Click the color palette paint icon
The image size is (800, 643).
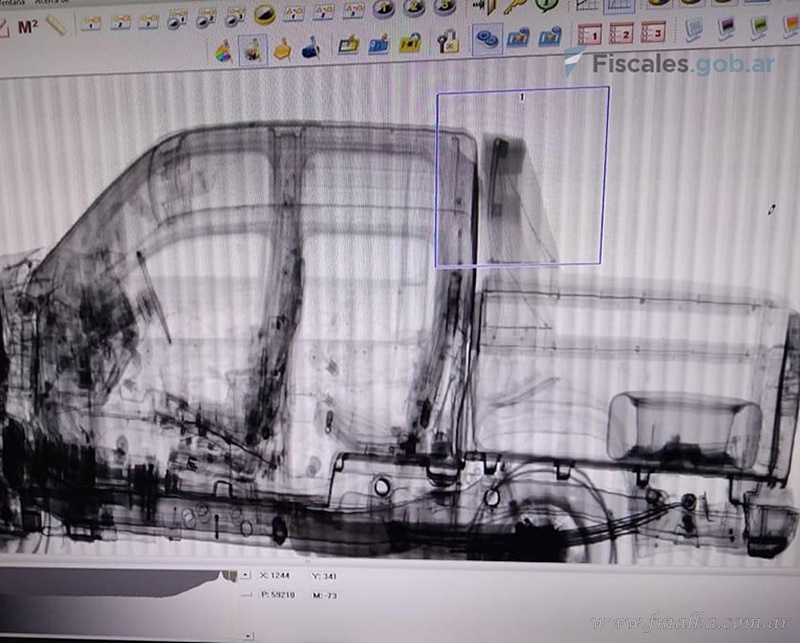coord(223,49)
